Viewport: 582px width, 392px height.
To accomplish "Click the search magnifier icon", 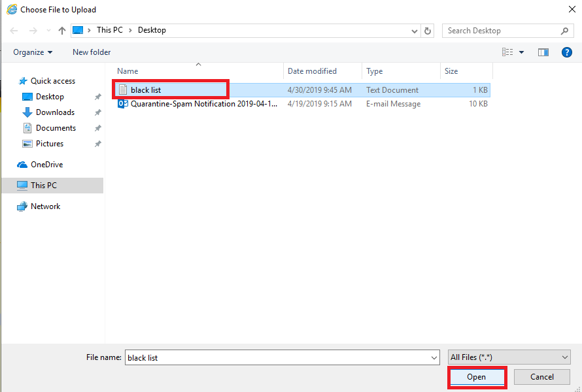I will (x=565, y=31).
